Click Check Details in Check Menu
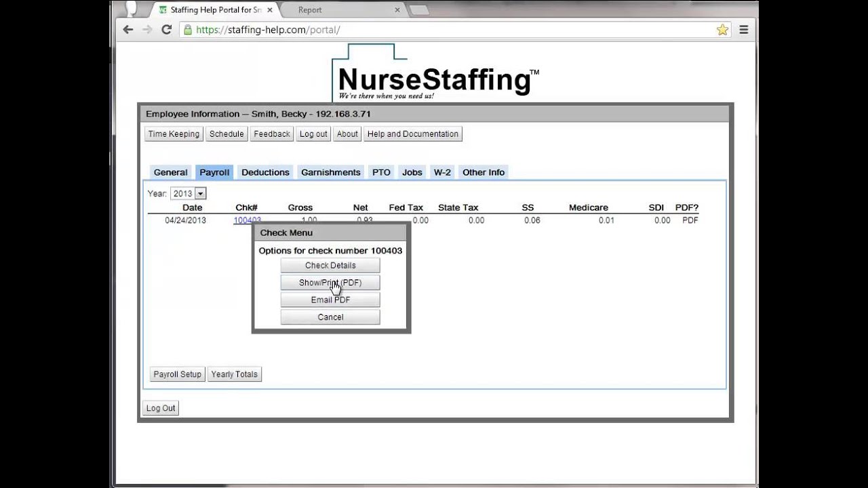Screen dimensions: 868x488 (330, 266)
